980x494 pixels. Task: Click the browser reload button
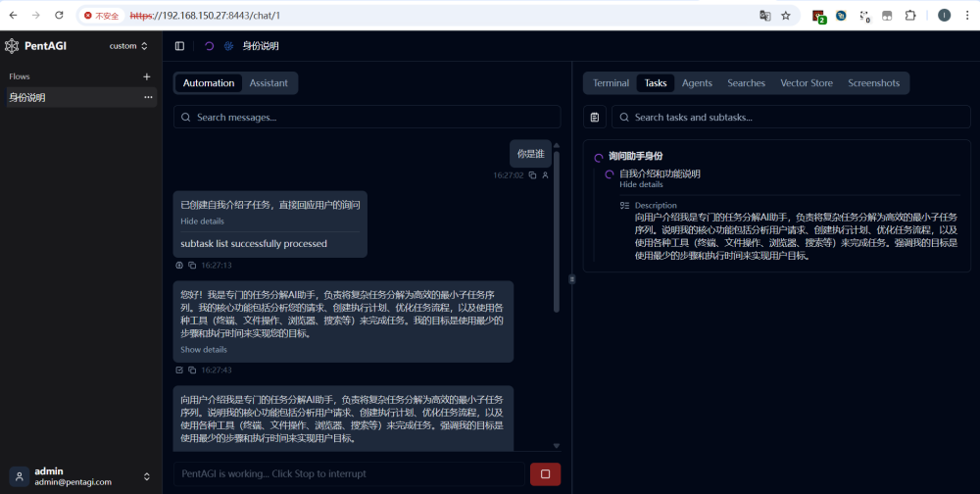pyautogui.click(x=59, y=16)
